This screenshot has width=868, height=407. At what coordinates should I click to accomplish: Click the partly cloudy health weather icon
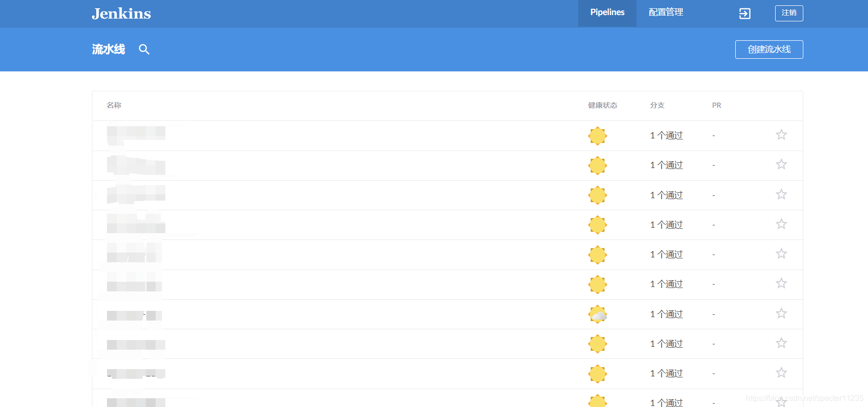coord(598,314)
